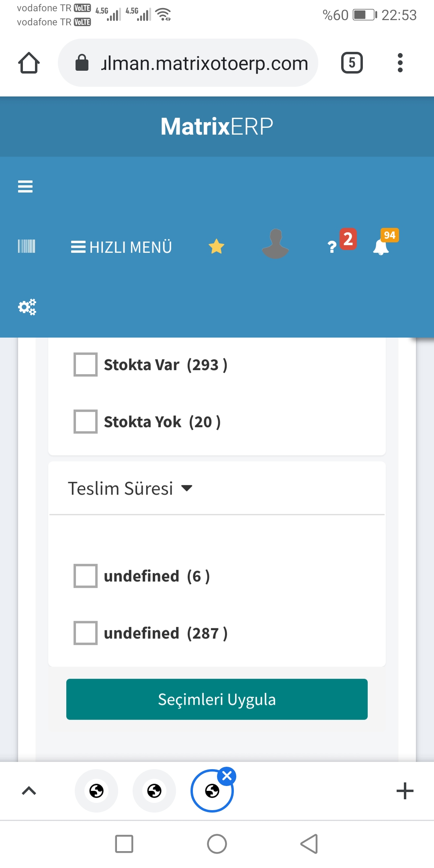Open a new browser tab with plus
This screenshot has height=868, width=434.
point(405,791)
